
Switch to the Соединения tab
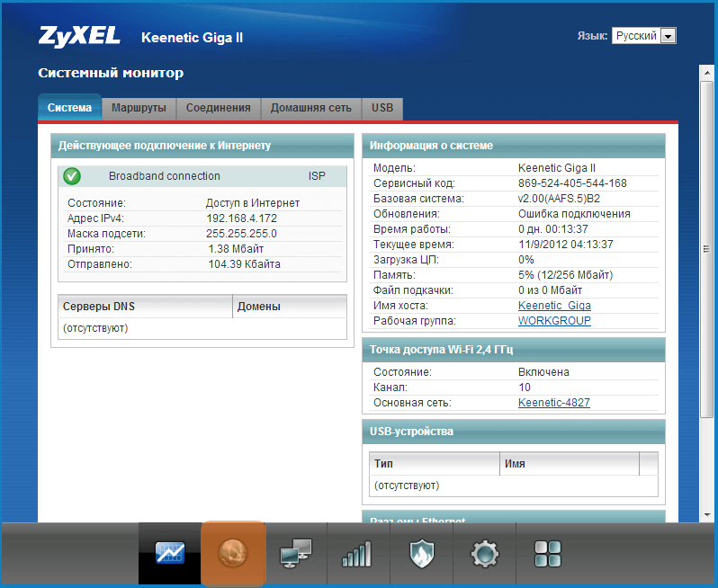(218, 108)
